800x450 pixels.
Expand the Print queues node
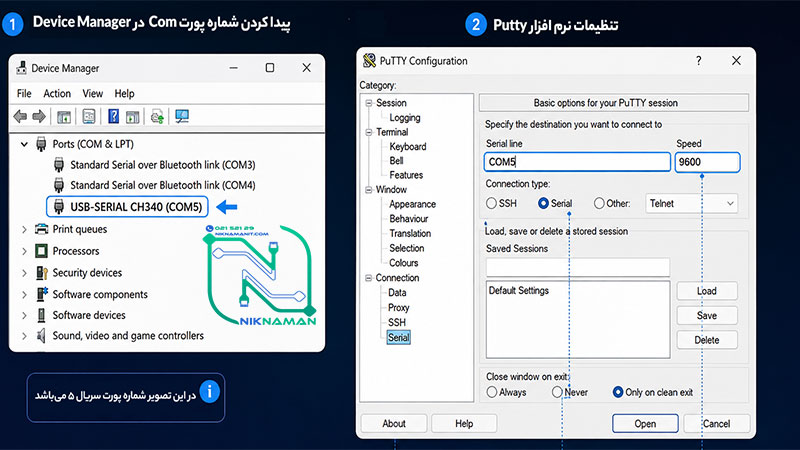coord(24,230)
